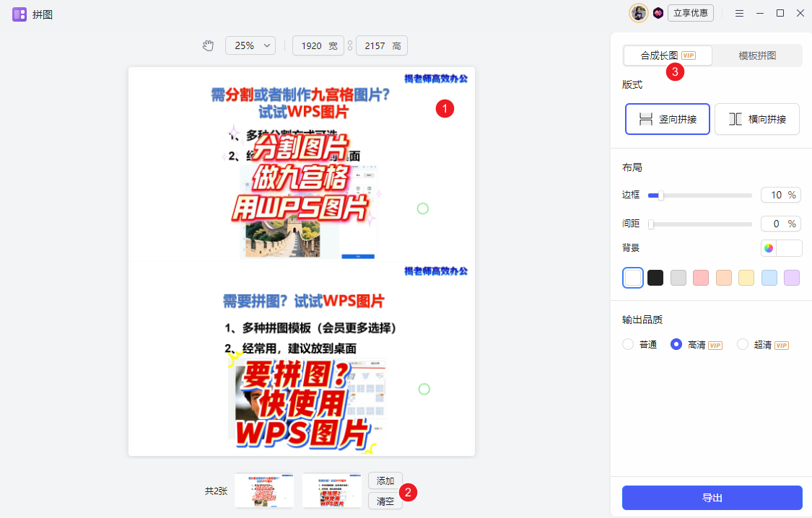The image size is (812, 518).
Task: Click the bottom collage image in canvas
Action: [302, 359]
